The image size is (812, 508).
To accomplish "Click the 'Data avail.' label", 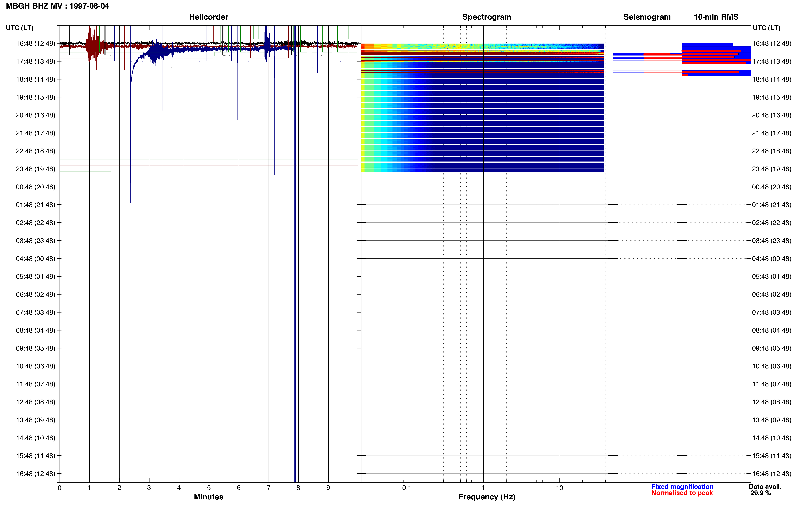I will [765, 486].
